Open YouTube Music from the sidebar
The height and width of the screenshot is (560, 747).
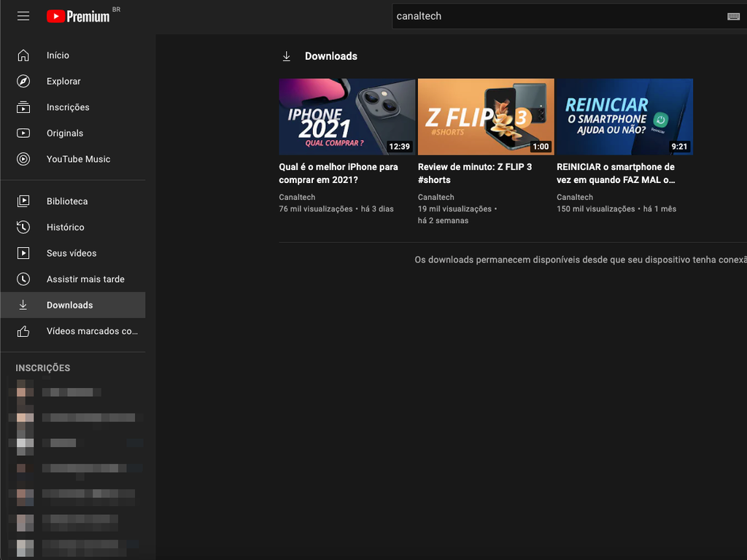click(x=73, y=159)
